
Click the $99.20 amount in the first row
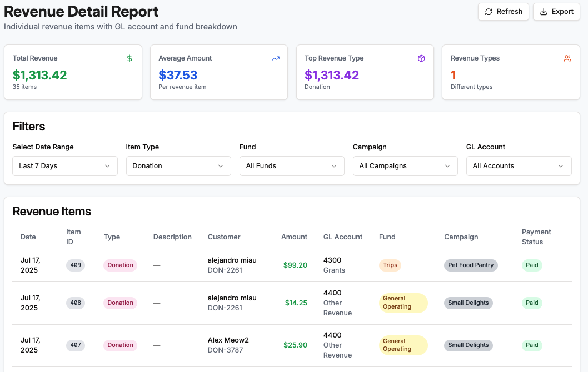coord(295,265)
